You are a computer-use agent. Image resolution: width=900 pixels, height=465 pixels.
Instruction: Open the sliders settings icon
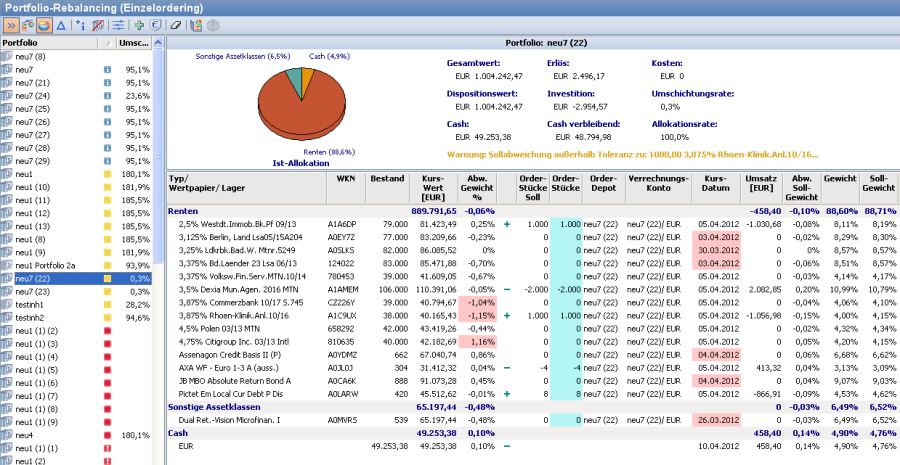click(x=117, y=24)
